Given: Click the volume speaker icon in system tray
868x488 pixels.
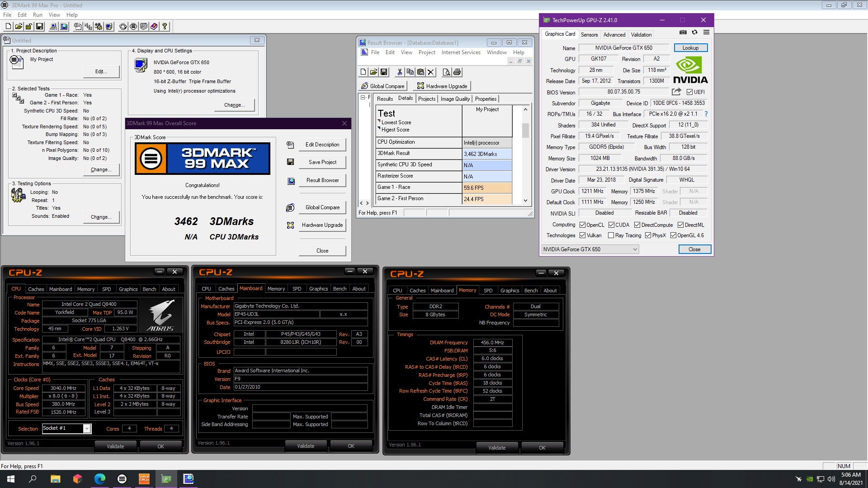Looking at the screenshot, I should [x=831, y=479].
